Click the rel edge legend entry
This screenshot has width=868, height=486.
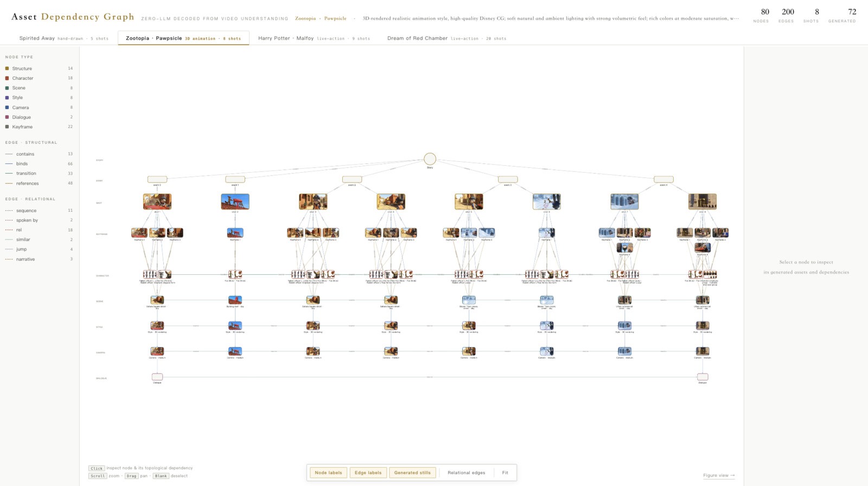click(x=39, y=230)
